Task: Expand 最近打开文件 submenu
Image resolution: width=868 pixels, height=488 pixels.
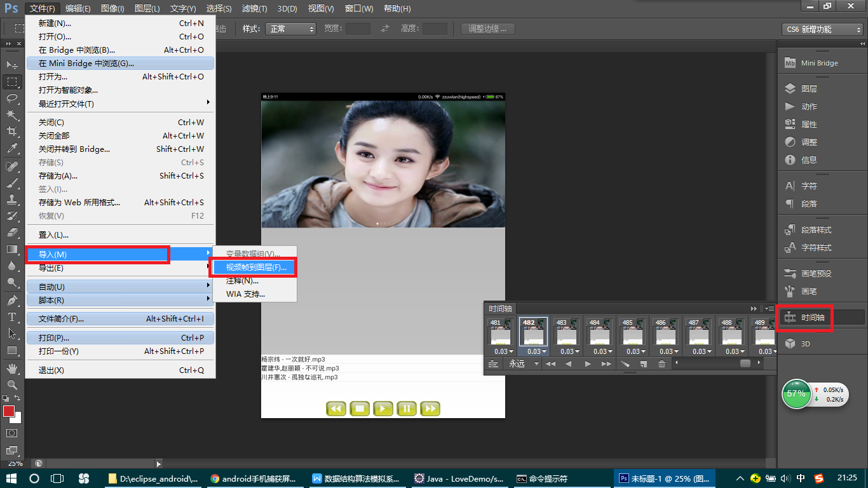Action: tap(120, 104)
